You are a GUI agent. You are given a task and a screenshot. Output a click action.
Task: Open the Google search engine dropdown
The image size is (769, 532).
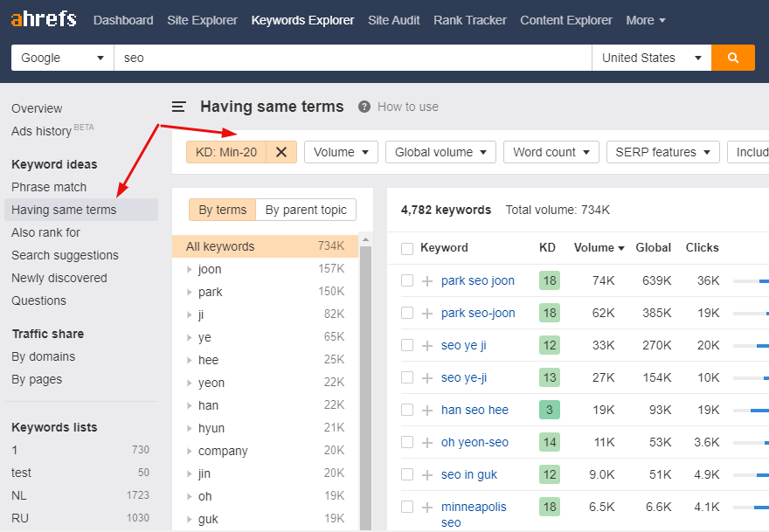tap(62, 58)
